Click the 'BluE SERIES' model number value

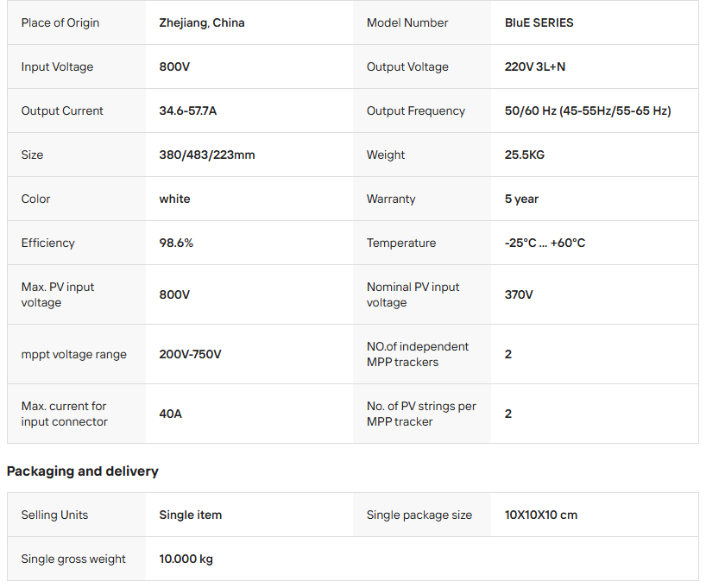click(539, 23)
